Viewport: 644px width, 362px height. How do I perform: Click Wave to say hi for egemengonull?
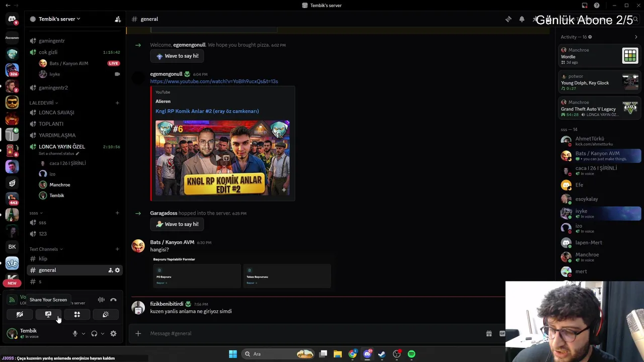pos(177,56)
